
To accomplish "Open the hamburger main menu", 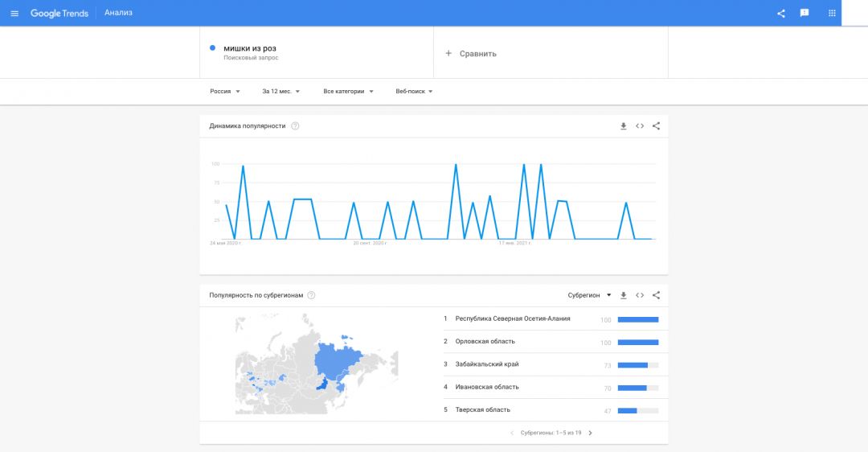I will pyautogui.click(x=14, y=14).
